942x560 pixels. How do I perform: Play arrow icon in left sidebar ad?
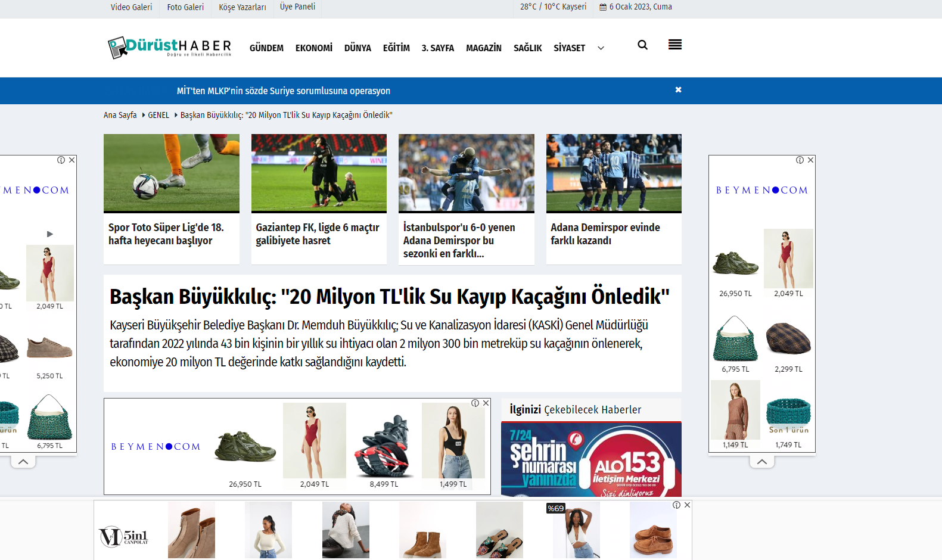point(50,234)
